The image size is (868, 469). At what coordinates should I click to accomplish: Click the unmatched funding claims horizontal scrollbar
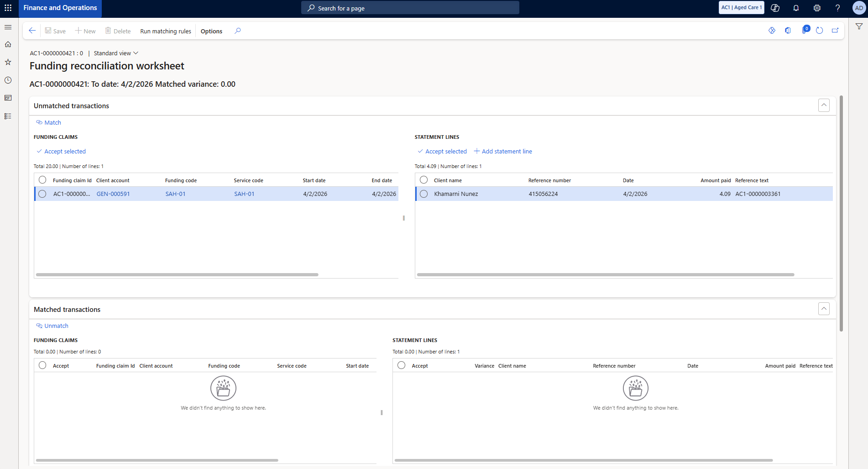click(x=177, y=274)
